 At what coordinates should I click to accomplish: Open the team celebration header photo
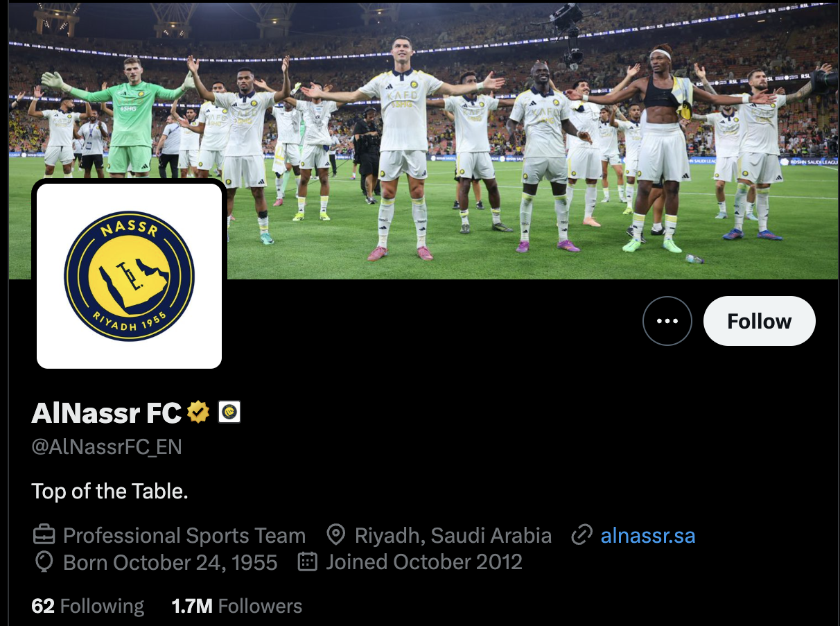click(423, 141)
